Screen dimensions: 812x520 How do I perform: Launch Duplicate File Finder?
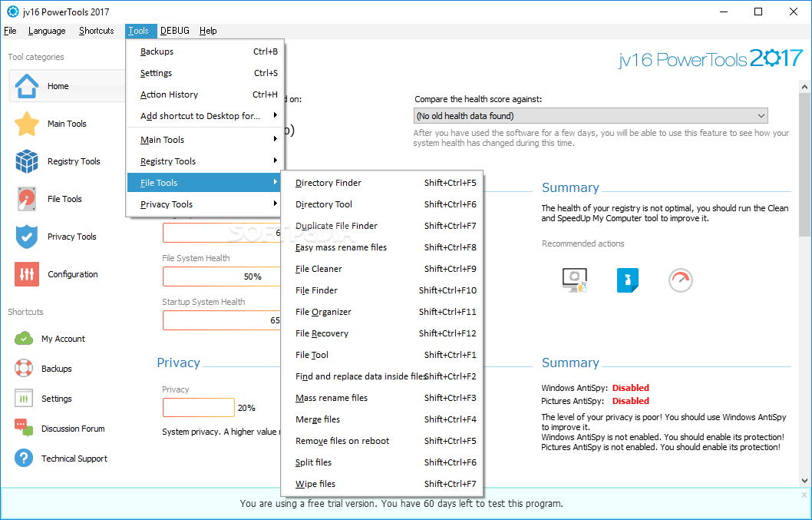382,226
